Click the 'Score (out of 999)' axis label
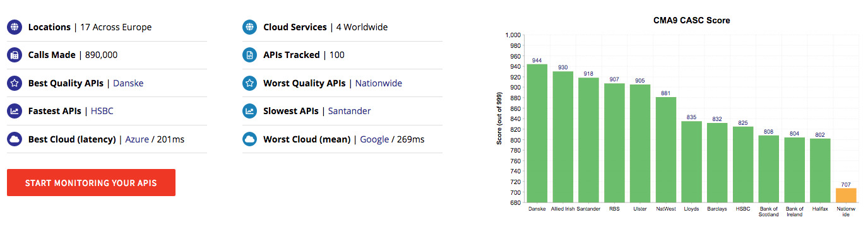The image size is (868, 227). pyautogui.click(x=499, y=119)
